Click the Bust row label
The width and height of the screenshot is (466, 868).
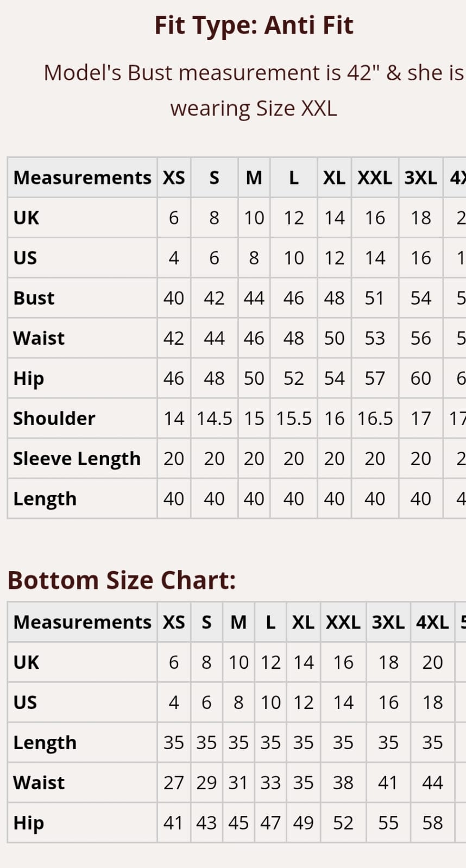click(x=34, y=298)
